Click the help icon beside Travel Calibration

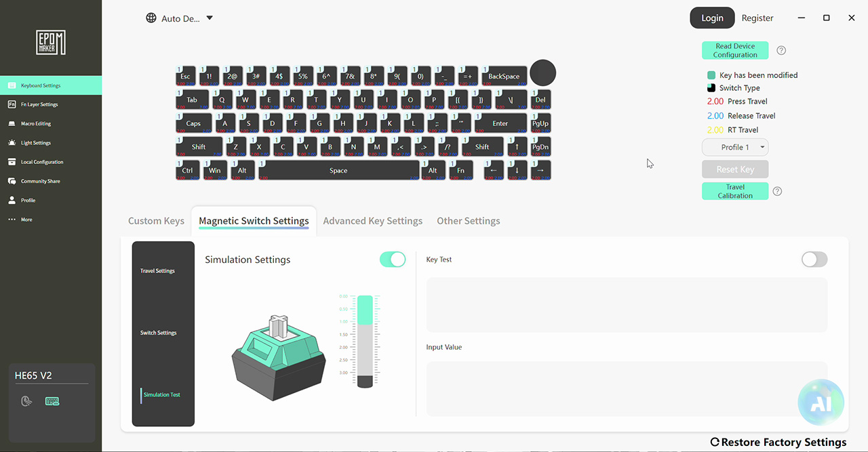point(777,191)
